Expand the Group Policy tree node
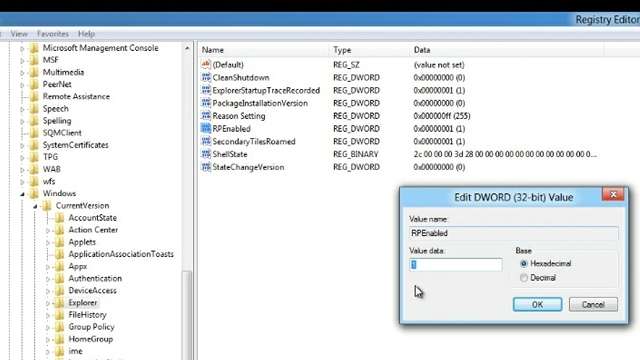The width and height of the screenshot is (640, 360). [48, 327]
